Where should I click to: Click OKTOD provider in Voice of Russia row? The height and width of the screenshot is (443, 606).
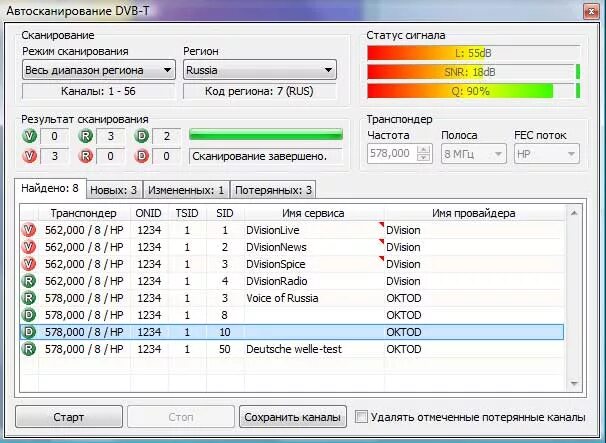point(404,298)
